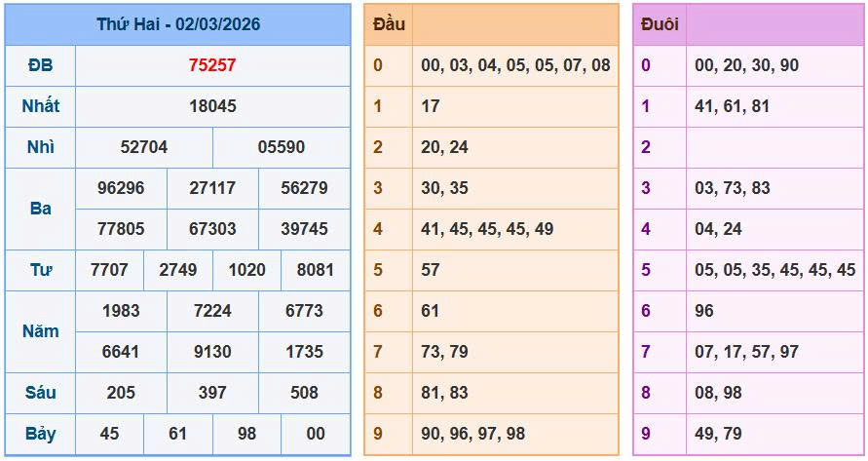The width and height of the screenshot is (868, 461).
Task: Select fourth prize number 2749
Action: pyautogui.click(x=178, y=270)
